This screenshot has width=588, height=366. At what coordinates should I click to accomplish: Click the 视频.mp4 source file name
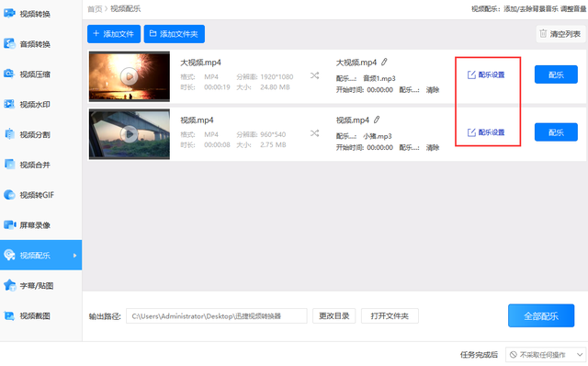(197, 120)
